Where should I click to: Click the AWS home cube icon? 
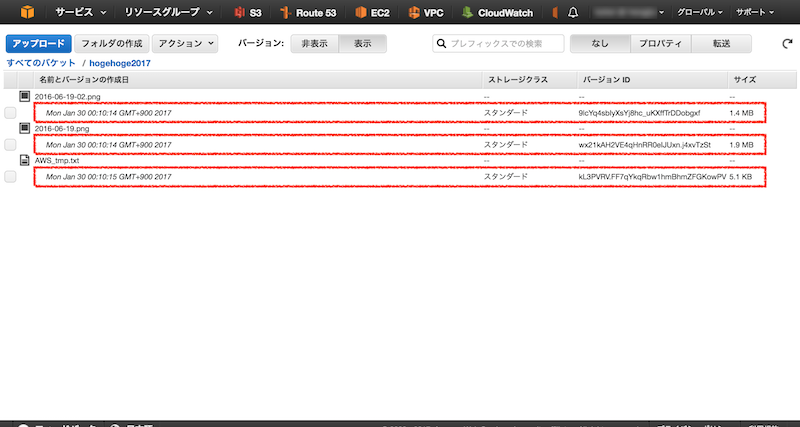25,13
